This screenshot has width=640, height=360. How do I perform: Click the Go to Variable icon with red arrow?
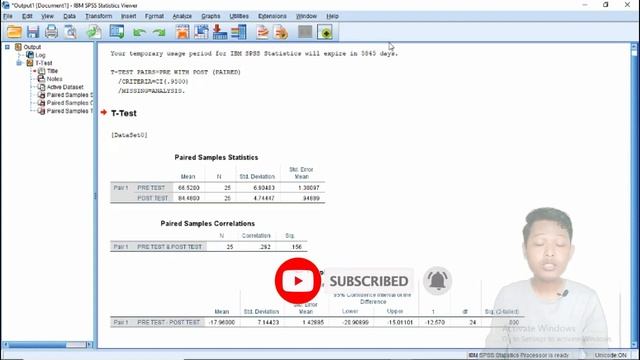pyautogui.click(x=220, y=32)
